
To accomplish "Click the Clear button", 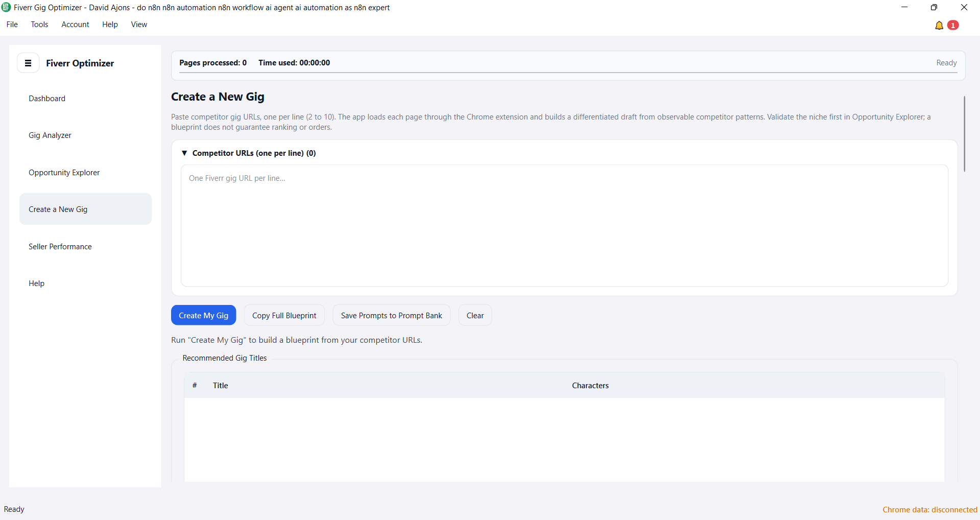I will [x=475, y=316].
